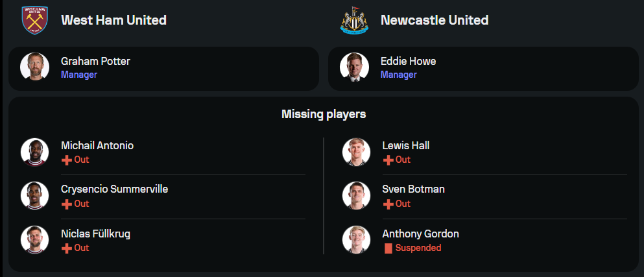Click Michail Antonio's player avatar
Viewport: 644px width, 277px height.
coord(34,152)
